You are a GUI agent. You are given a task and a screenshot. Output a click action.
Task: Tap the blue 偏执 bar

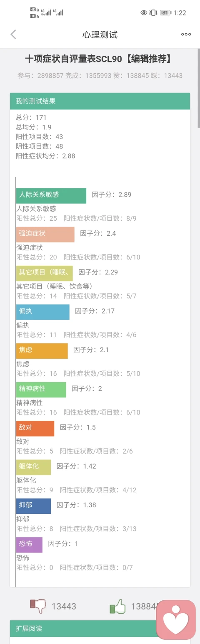43,312
